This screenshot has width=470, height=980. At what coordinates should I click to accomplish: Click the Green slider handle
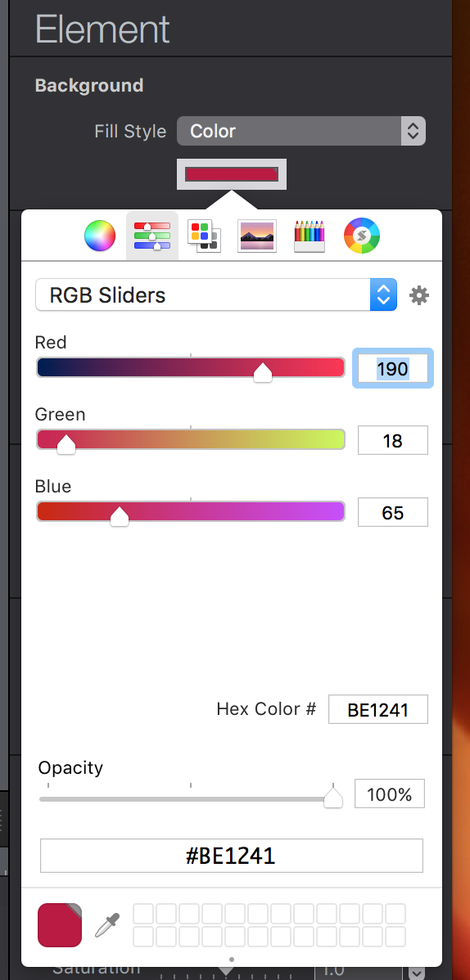click(x=66, y=444)
